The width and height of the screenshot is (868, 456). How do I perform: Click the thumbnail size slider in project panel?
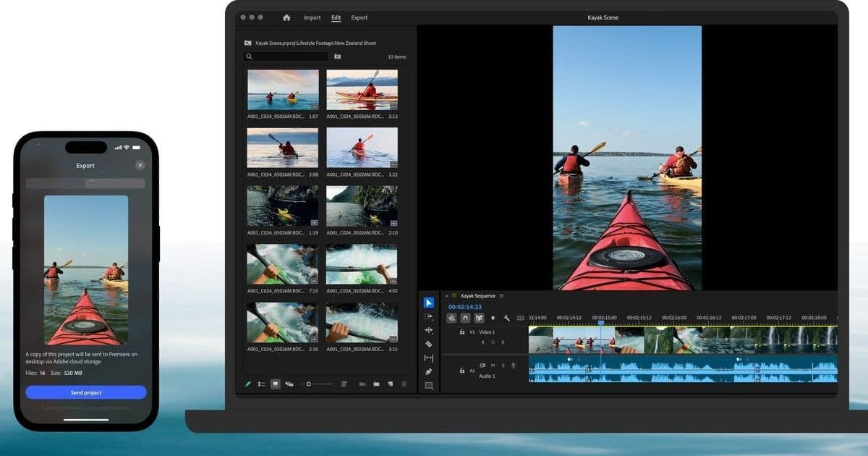[x=309, y=384]
